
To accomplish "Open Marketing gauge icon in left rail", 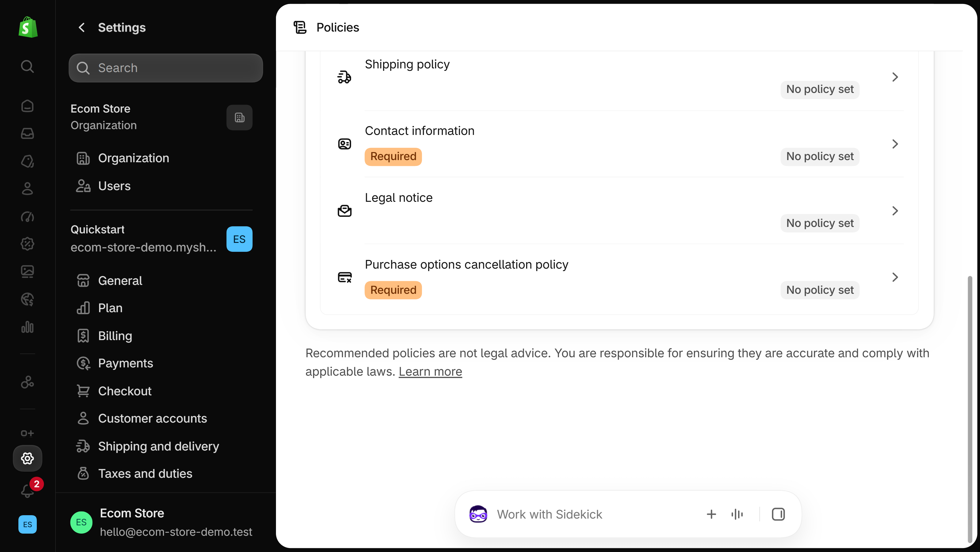I will point(27,217).
